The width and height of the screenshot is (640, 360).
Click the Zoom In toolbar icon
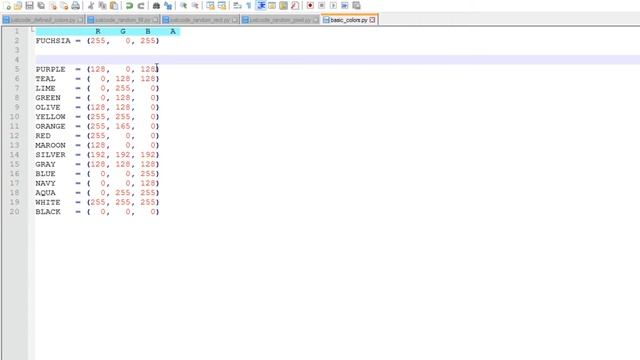(x=183, y=6)
